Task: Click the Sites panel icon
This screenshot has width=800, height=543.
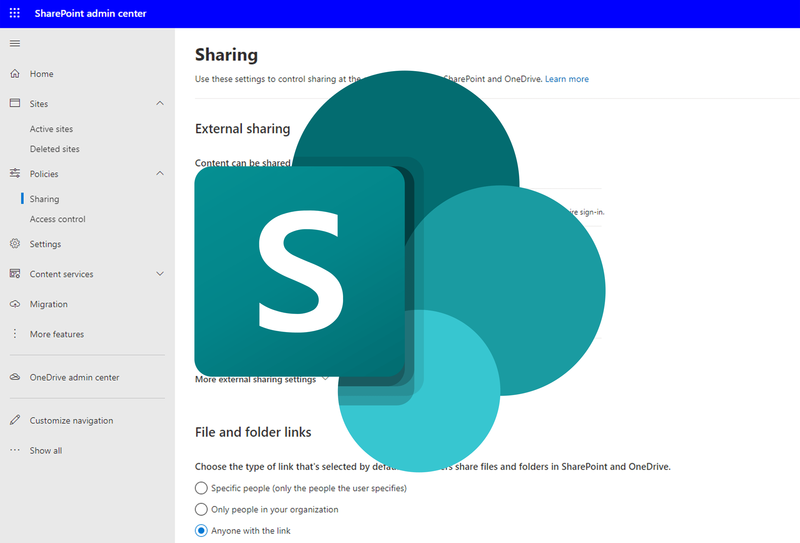Action: click(x=15, y=103)
